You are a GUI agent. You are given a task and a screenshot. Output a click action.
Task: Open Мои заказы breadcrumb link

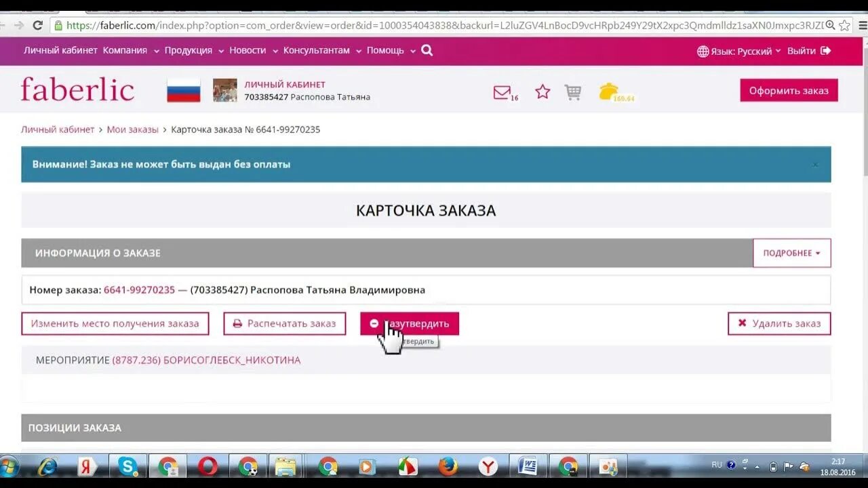click(132, 129)
